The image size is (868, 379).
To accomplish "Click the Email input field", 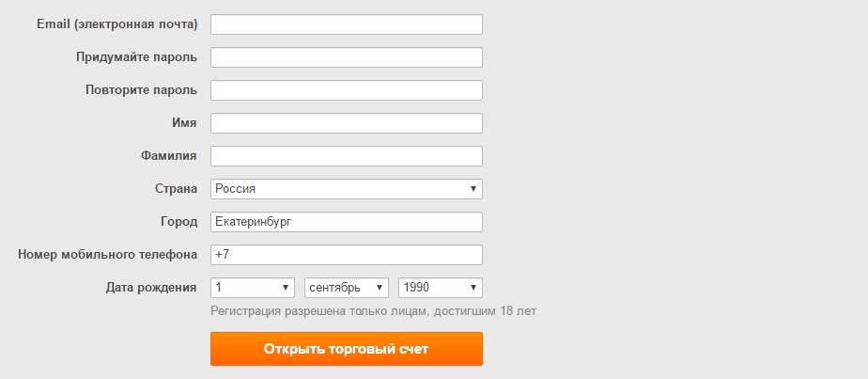I will [x=346, y=24].
